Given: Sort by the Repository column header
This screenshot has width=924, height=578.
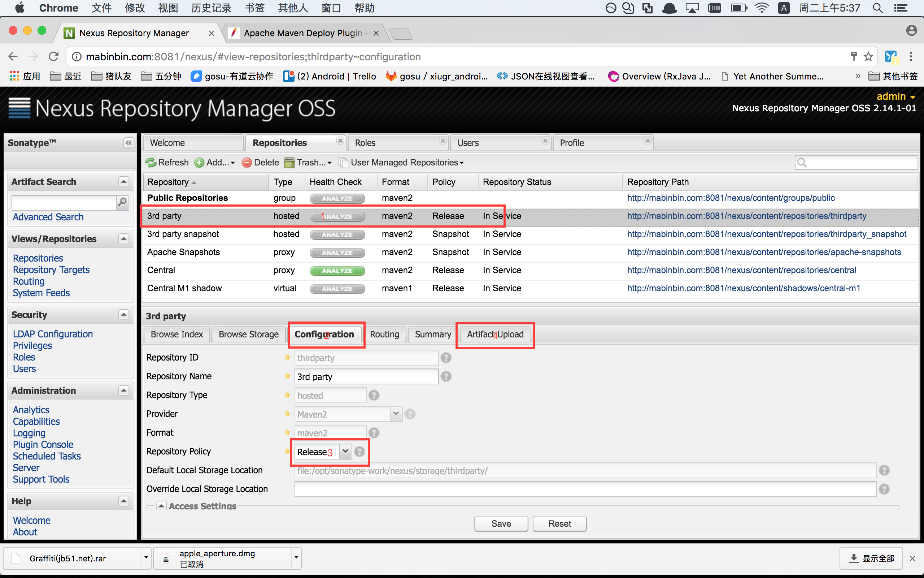Looking at the screenshot, I should 206,182.
